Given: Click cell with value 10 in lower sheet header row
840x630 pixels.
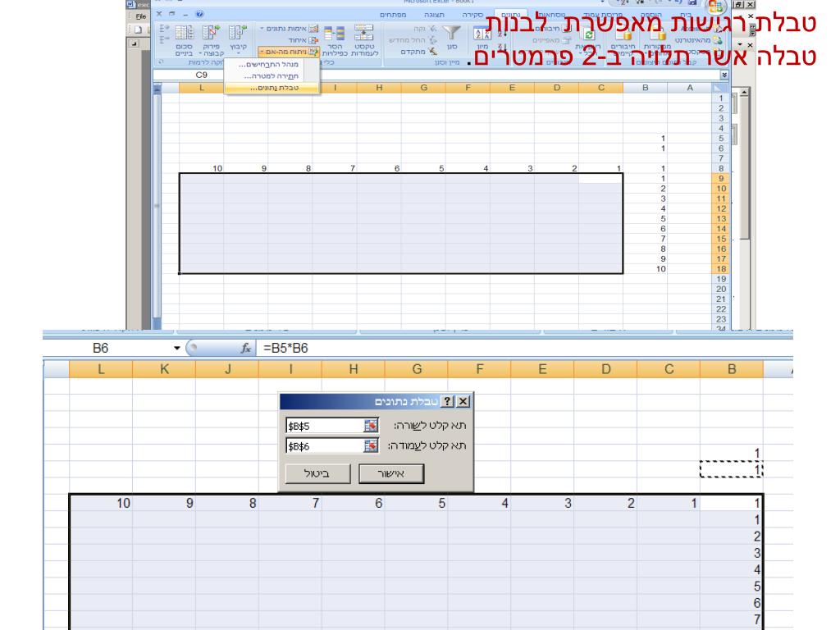Looking at the screenshot, I should click(101, 503).
